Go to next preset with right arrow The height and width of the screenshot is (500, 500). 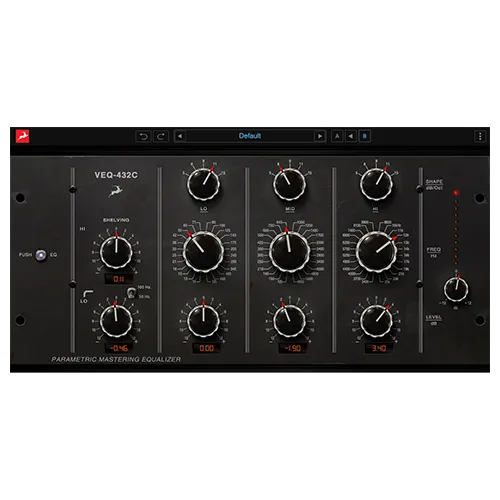click(320, 136)
